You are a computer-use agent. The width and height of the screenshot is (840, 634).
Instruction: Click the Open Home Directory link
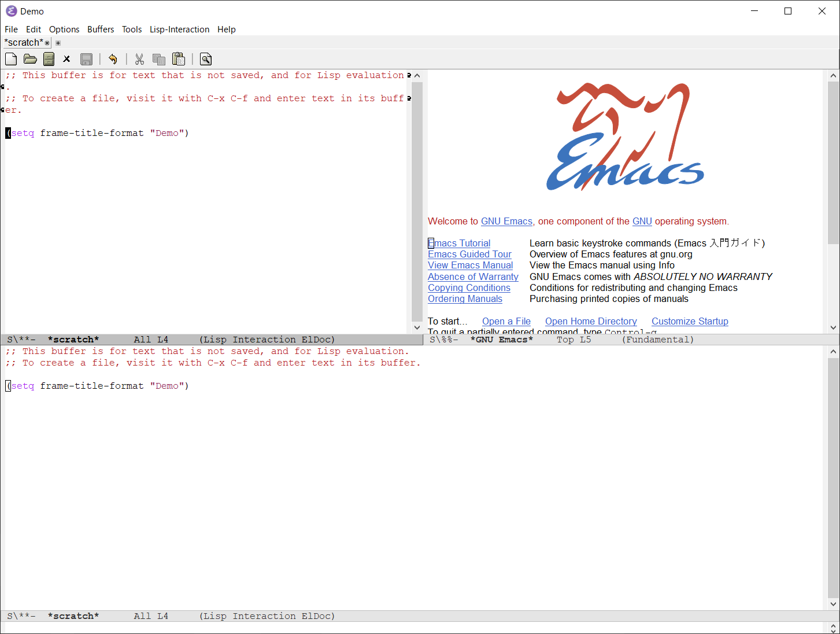click(x=591, y=322)
